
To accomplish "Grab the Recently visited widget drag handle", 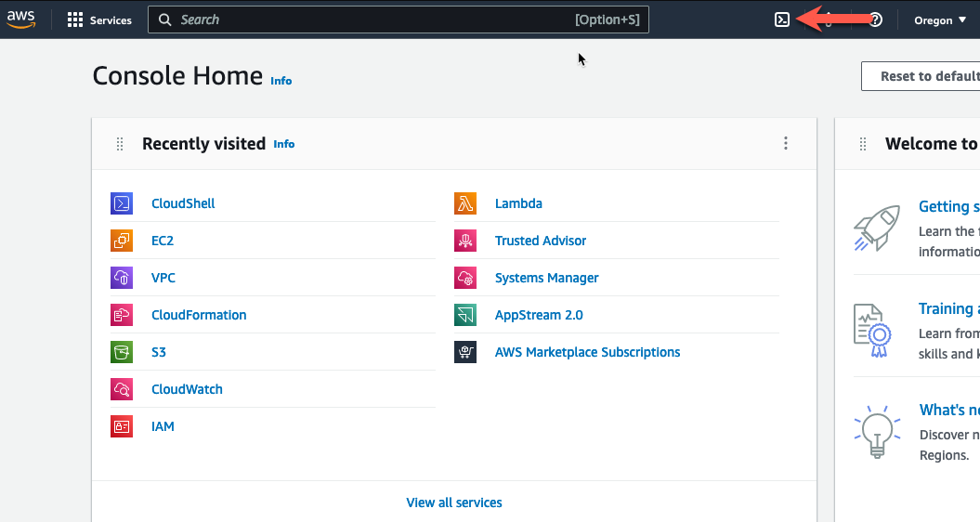I will pyautogui.click(x=120, y=144).
